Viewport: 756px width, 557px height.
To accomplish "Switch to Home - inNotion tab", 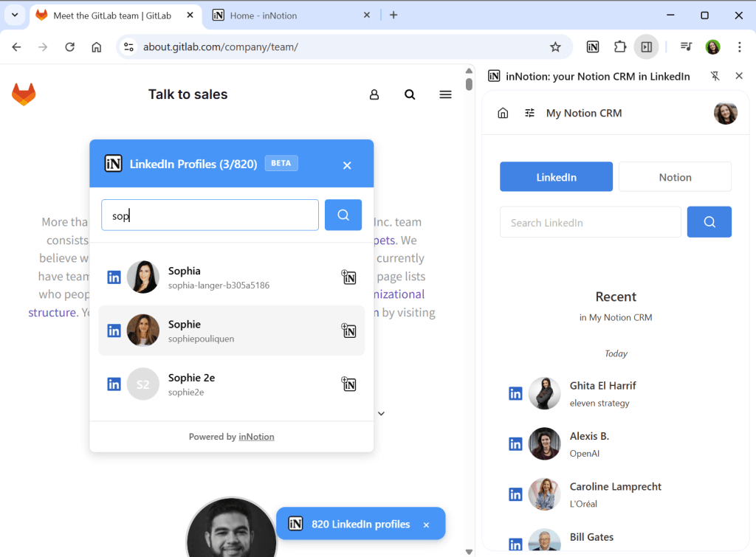I will (x=264, y=15).
